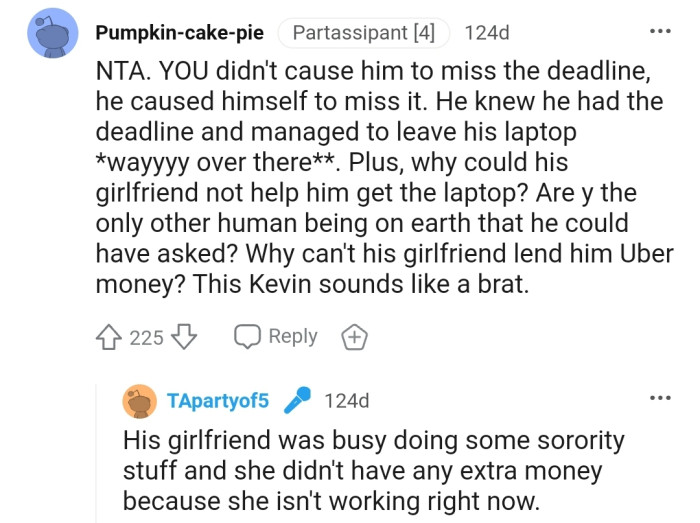Open TApartyof5's avatar profile
The image size is (700, 523).
(x=141, y=401)
